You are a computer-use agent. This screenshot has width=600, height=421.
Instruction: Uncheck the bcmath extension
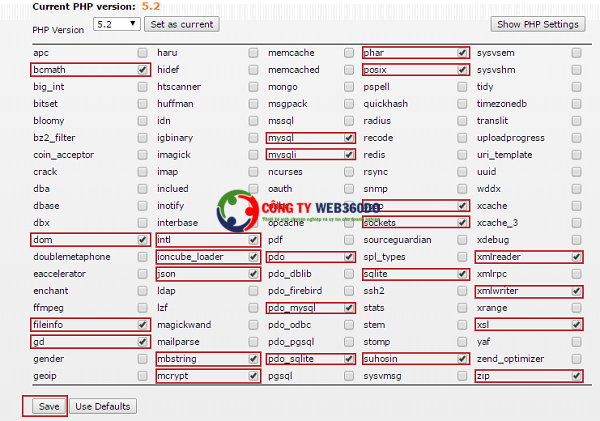coord(142,70)
